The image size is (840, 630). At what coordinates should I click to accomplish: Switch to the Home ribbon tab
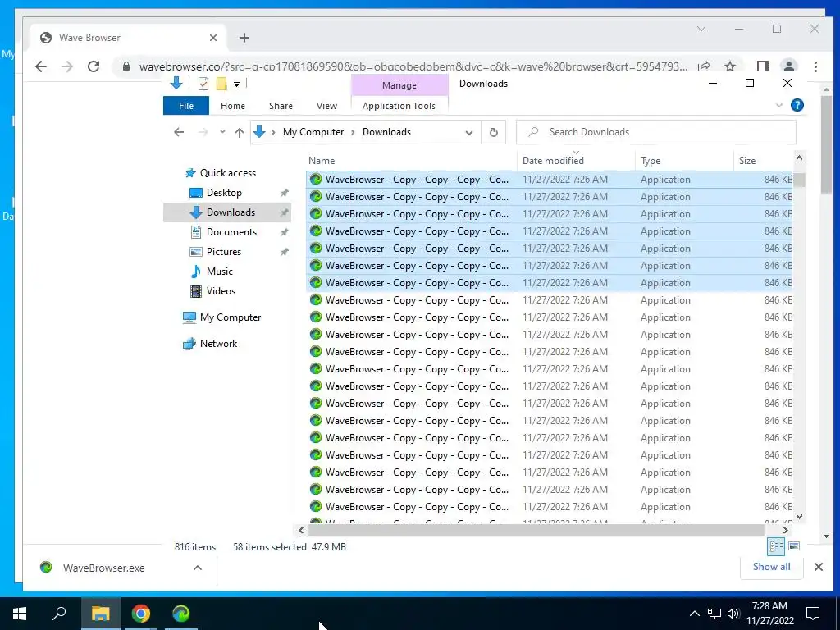point(232,106)
